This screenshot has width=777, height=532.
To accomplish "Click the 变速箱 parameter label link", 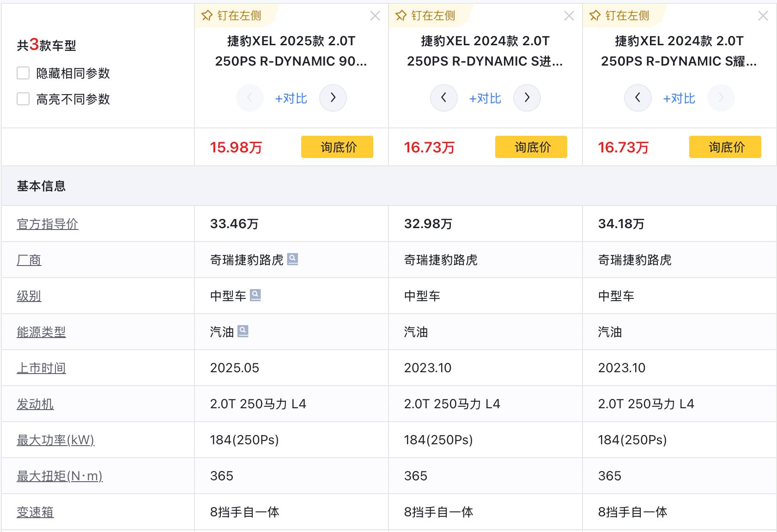I will 35,512.
